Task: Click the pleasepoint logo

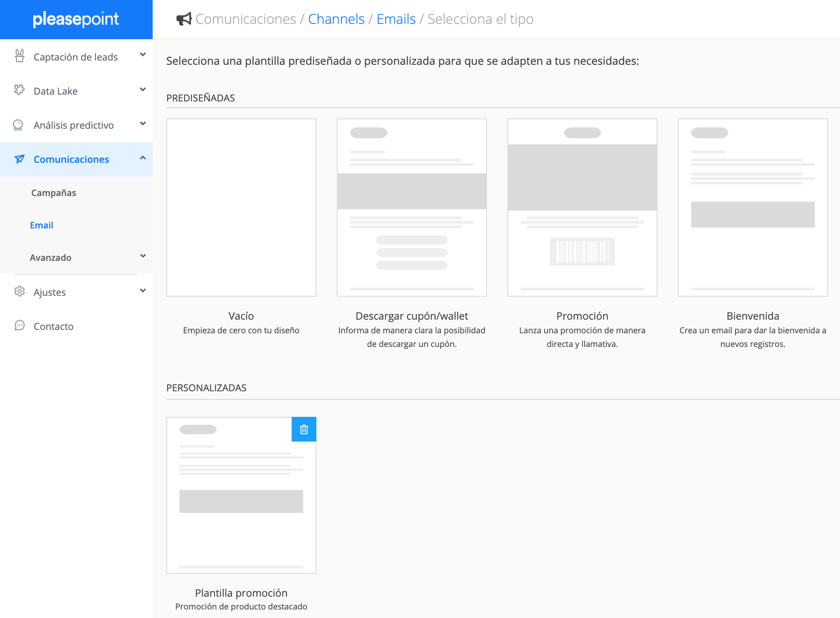Action: click(x=76, y=19)
